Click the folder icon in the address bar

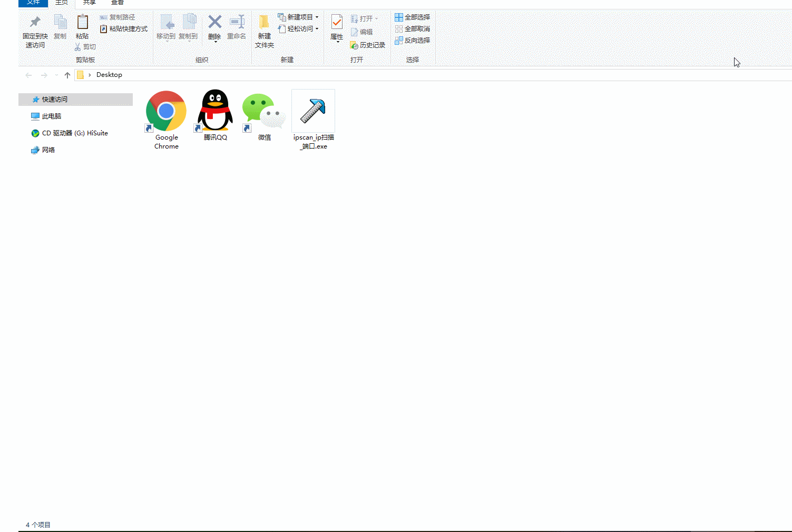pos(80,75)
